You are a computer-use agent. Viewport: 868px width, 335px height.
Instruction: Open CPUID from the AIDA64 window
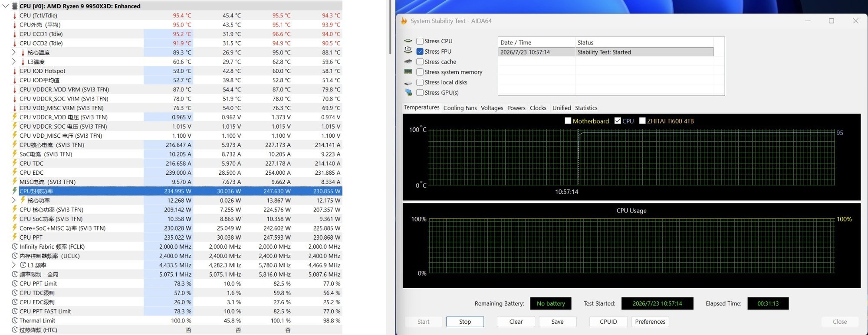click(608, 322)
